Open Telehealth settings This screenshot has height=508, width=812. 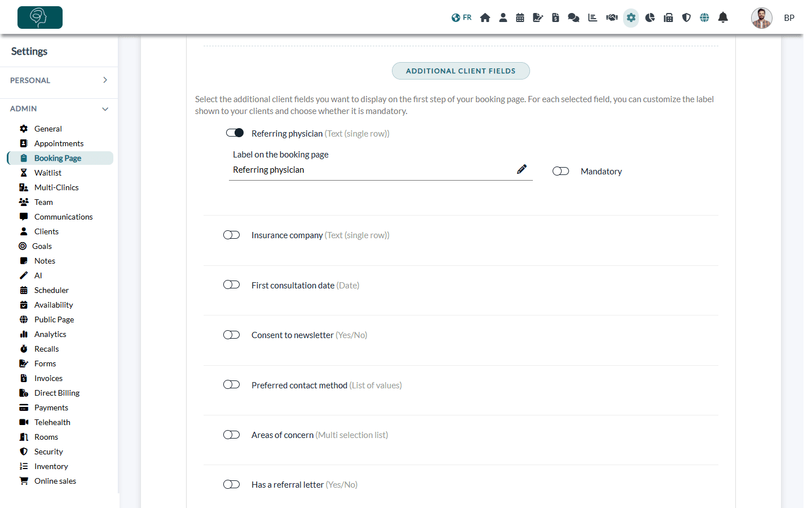pos(52,422)
